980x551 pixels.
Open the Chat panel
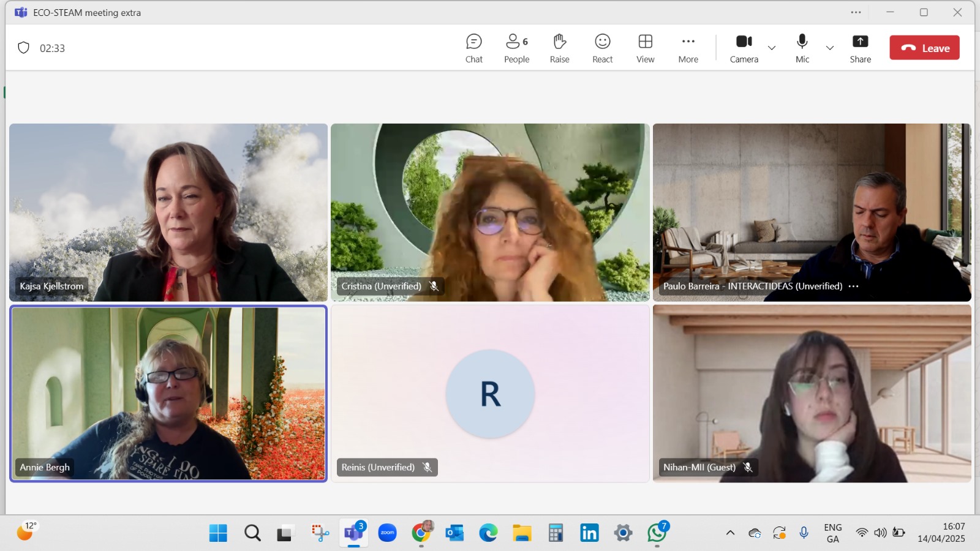click(x=473, y=48)
